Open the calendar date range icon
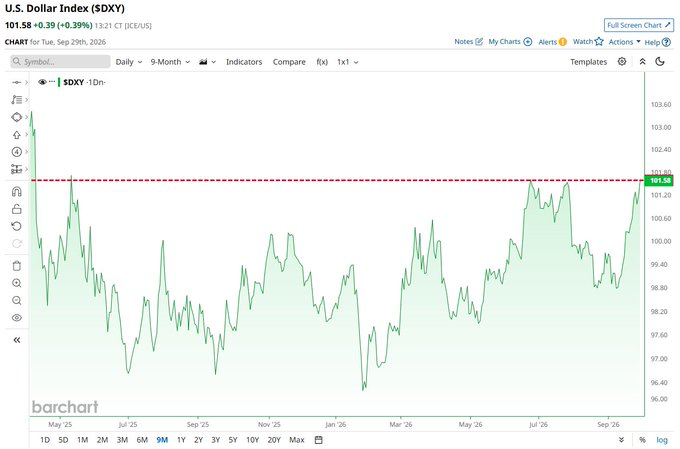 (318, 439)
